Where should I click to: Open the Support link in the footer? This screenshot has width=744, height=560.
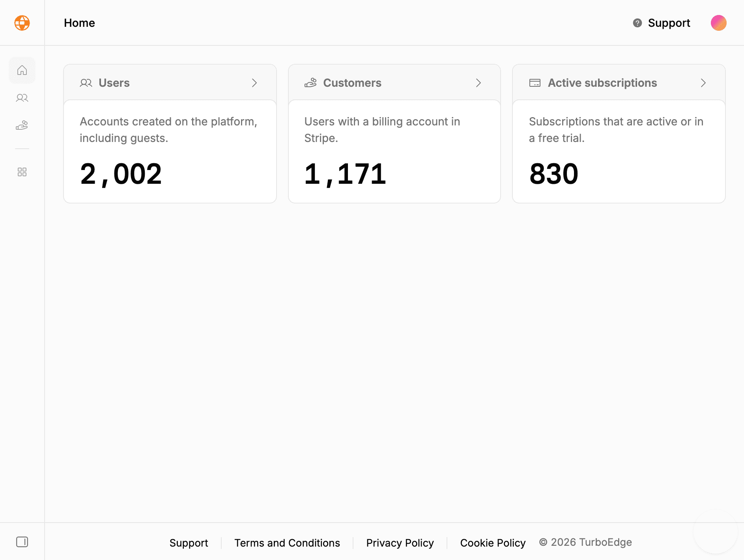tap(189, 543)
